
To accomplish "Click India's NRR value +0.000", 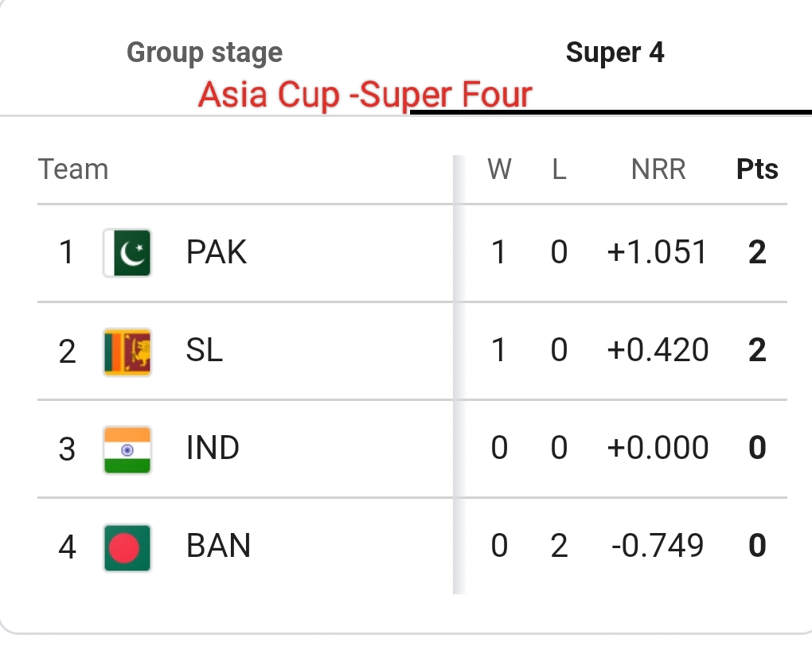I will tap(658, 448).
